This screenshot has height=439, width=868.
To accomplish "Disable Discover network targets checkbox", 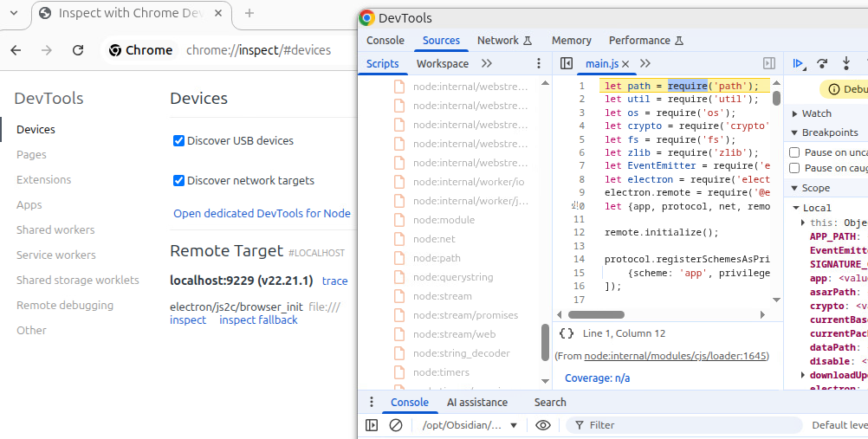I will click(x=179, y=181).
